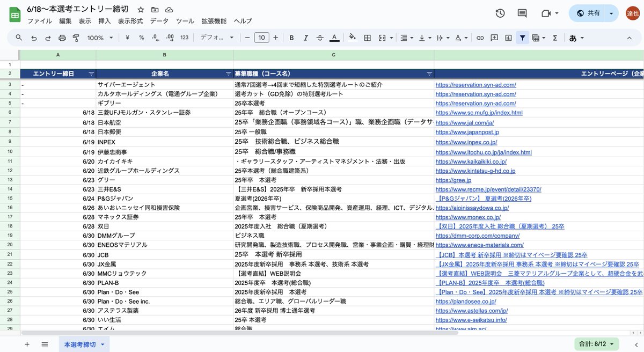Format as percent
The image size is (644, 352).
pyautogui.click(x=142, y=38)
